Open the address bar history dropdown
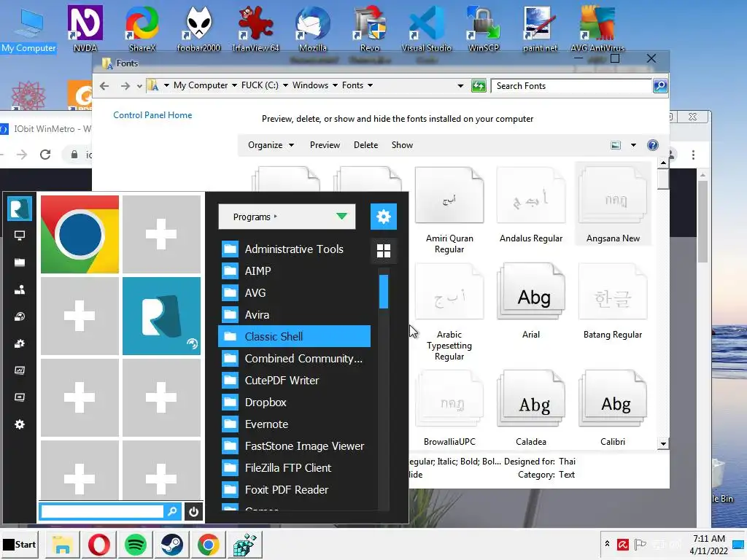Screen dimensions: 747x560 460,86
